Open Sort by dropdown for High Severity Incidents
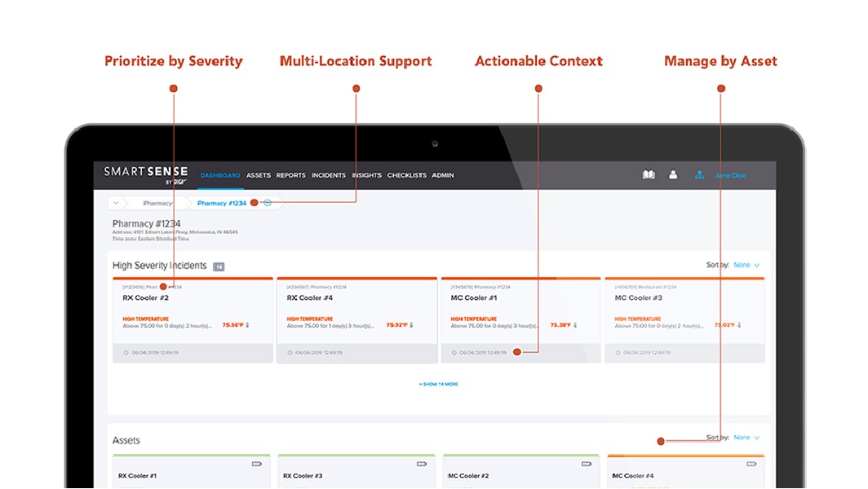Viewport: 868px width, 489px height. [746, 265]
